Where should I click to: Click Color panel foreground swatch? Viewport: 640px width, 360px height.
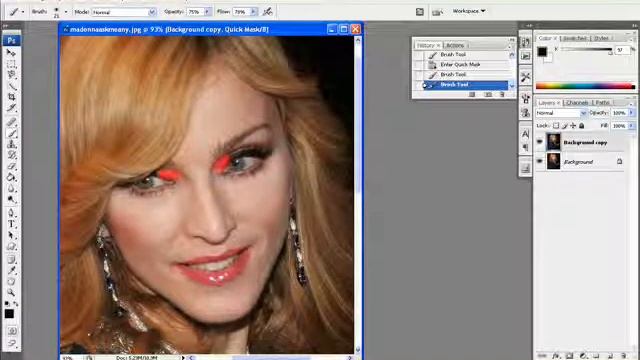[x=542, y=51]
